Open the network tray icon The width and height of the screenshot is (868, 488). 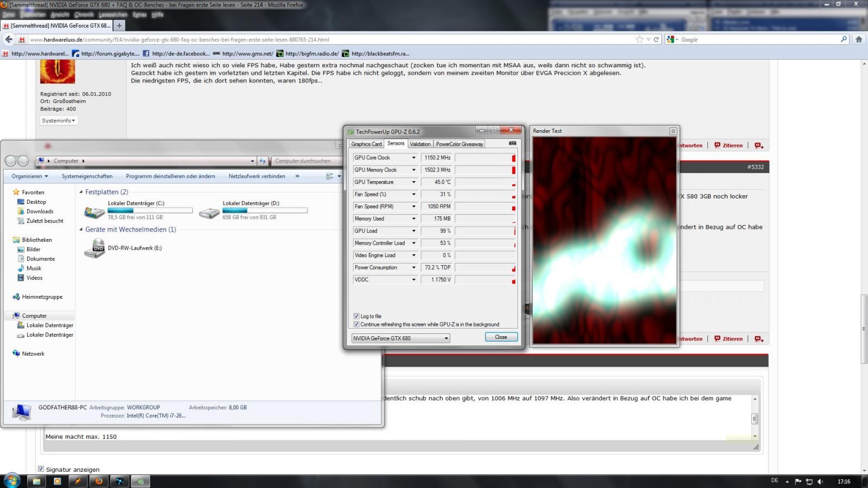coord(809,481)
